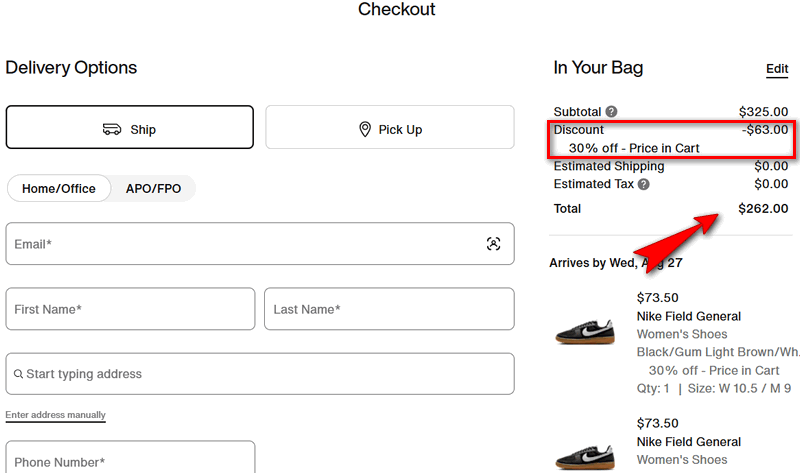This screenshot has width=800, height=473.
Task: Click the second Nike Field General product name
Action: coord(688,442)
